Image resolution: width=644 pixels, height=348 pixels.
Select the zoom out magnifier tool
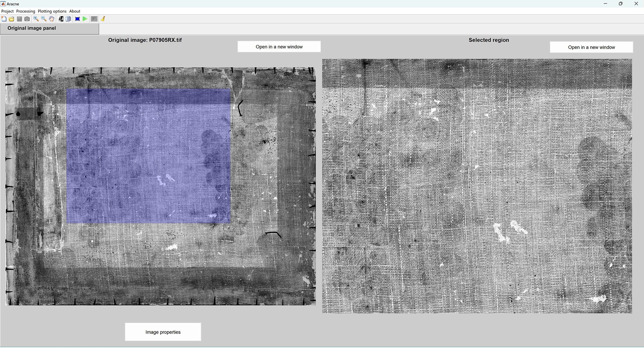tap(44, 19)
